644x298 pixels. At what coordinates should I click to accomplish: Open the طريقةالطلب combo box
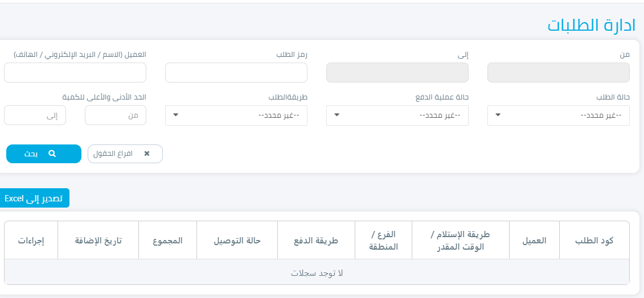(x=236, y=115)
